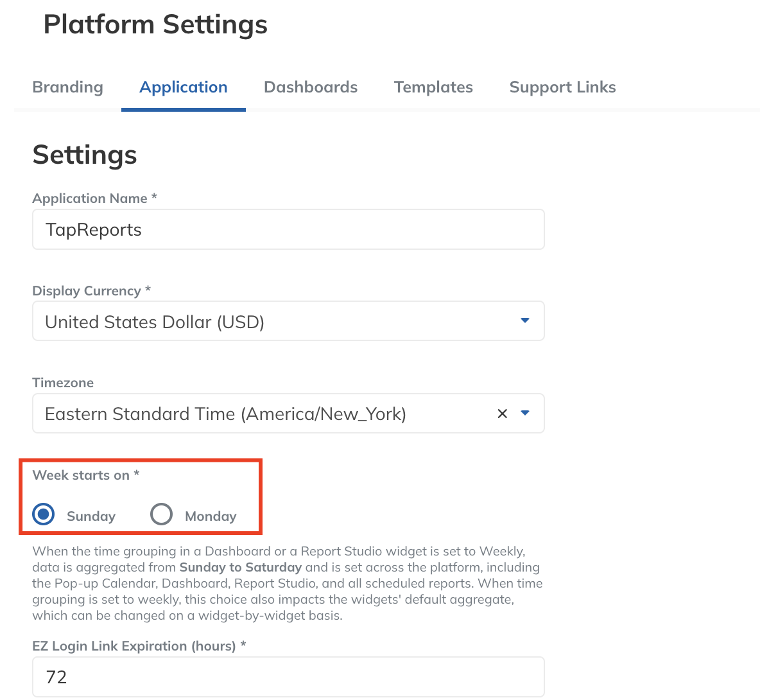Click the EZ Login Link Expiration field
Image resolution: width=760 pixels, height=700 pixels.
click(x=288, y=677)
